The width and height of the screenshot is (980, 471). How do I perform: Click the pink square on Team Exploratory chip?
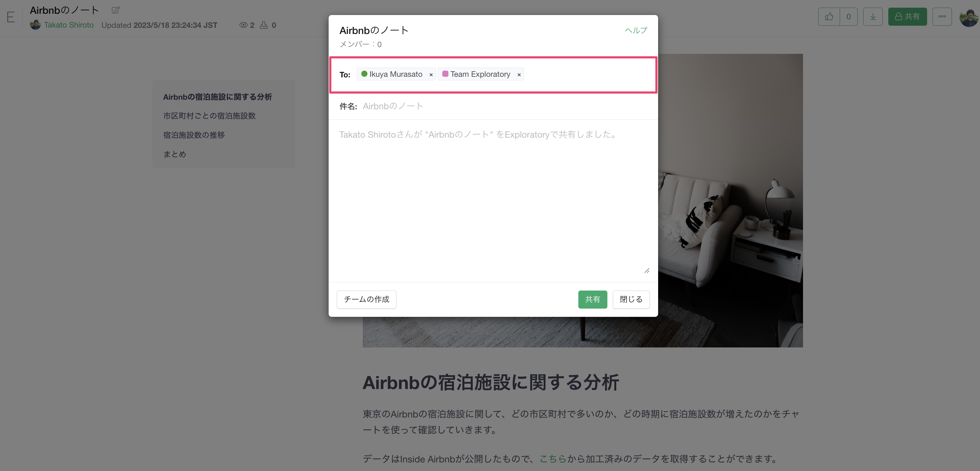pos(445,74)
